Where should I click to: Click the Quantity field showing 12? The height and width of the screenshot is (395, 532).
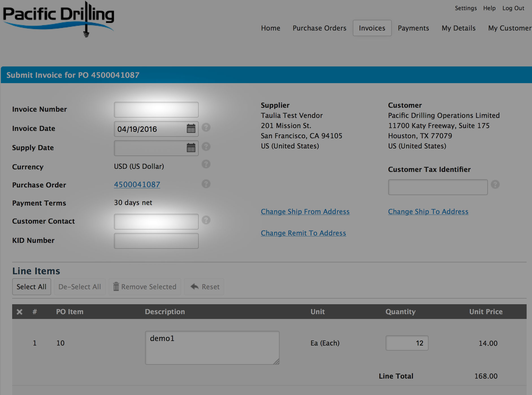pyautogui.click(x=407, y=343)
